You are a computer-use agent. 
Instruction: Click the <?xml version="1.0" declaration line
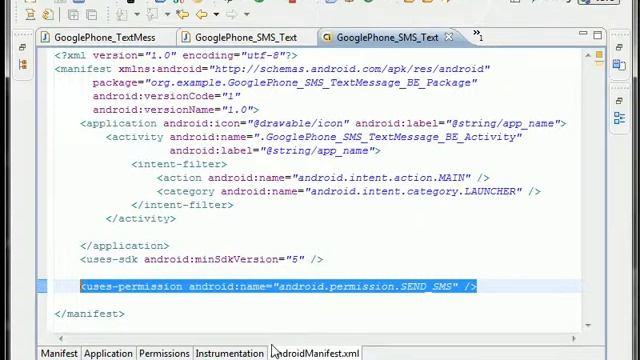[176, 56]
